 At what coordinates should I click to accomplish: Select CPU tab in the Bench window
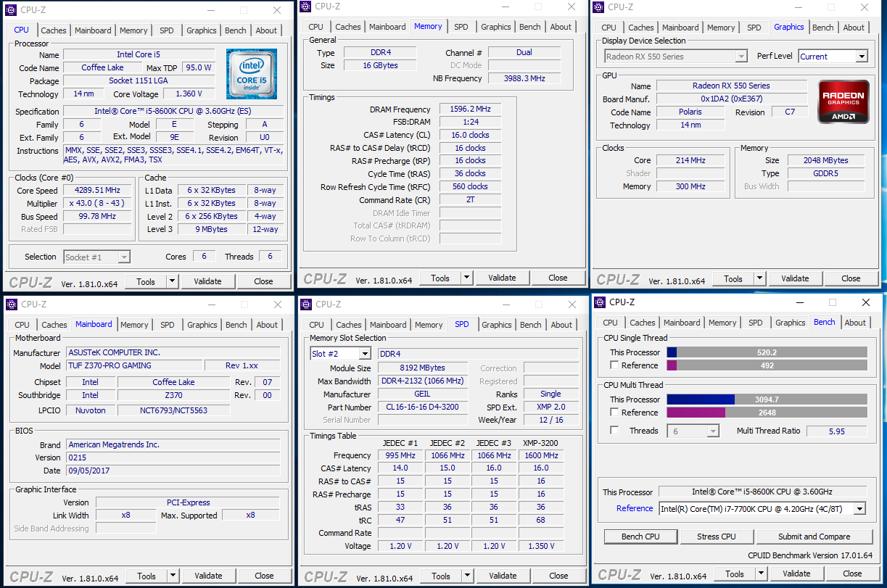coord(611,323)
